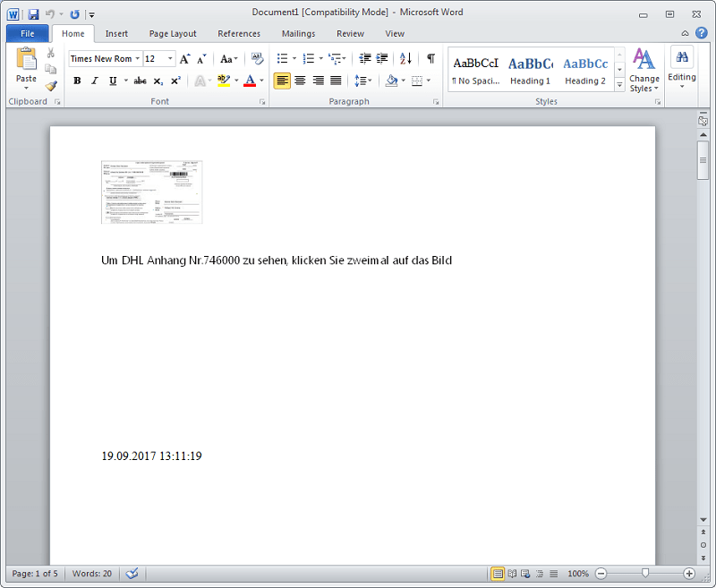Click the Decrease Indent icon
Image resolution: width=716 pixels, height=588 pixels.
[365, 58]
